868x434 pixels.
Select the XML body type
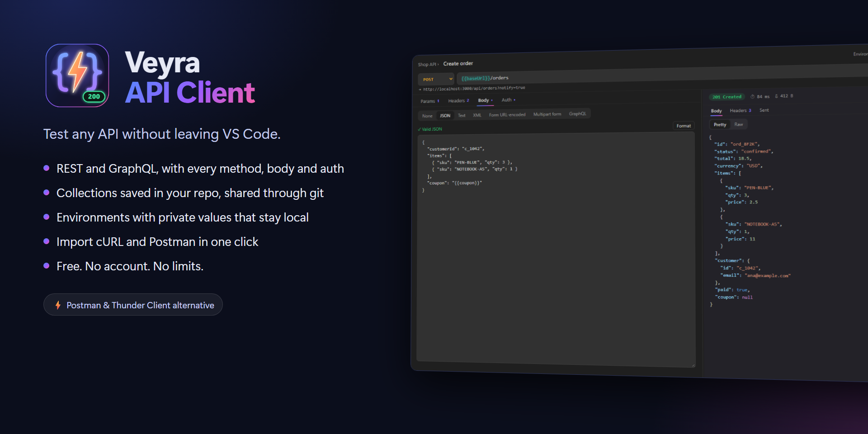point(477,115)
